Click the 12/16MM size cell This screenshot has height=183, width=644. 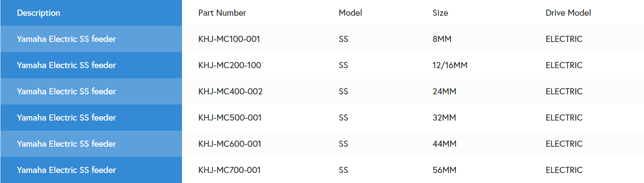coord(450,66)
